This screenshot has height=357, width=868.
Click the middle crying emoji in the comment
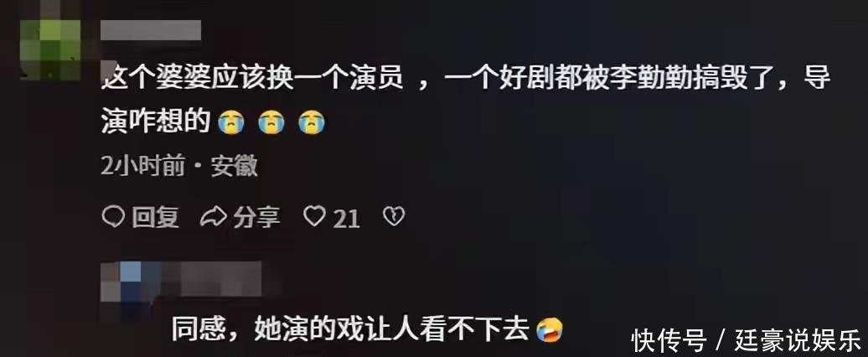[x=271, y=122]
